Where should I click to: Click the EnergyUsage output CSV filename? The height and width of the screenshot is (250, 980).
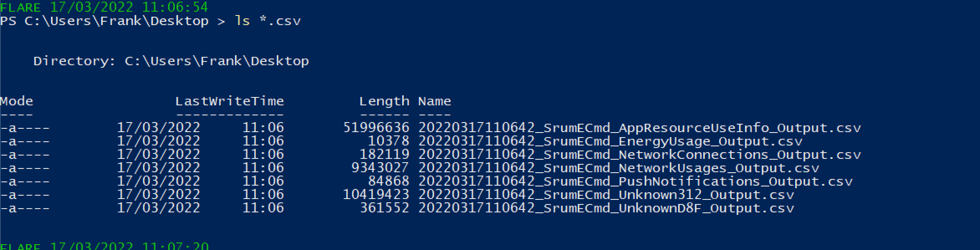tap(610, 141)
